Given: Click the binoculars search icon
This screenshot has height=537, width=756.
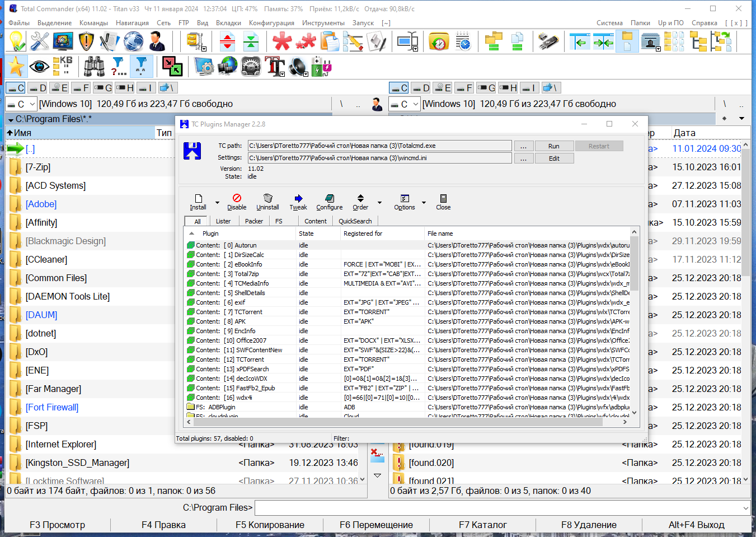Looking at the screenshot, I should 94,67.
